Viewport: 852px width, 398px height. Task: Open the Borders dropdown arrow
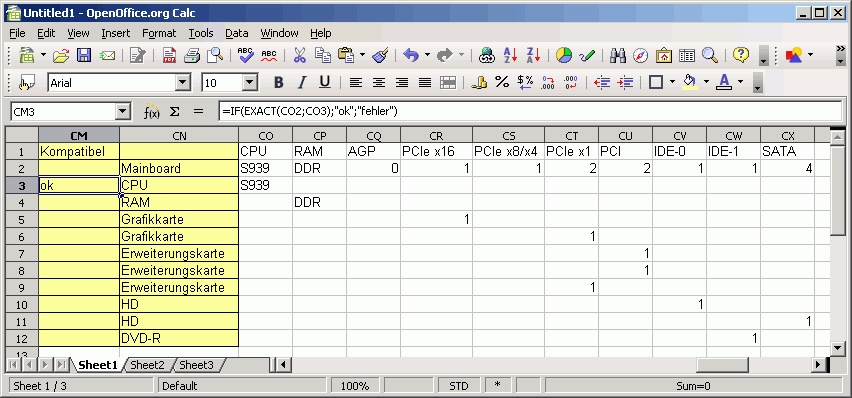coord(672,83)
